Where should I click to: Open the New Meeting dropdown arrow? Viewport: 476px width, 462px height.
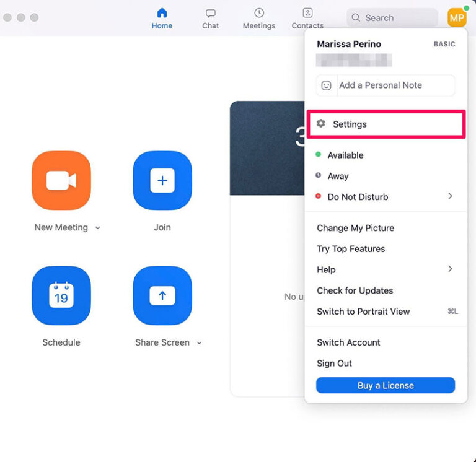98,228
